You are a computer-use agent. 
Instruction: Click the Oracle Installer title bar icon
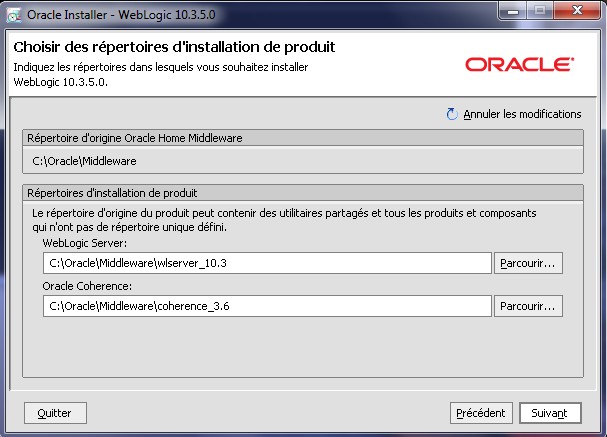14,15
